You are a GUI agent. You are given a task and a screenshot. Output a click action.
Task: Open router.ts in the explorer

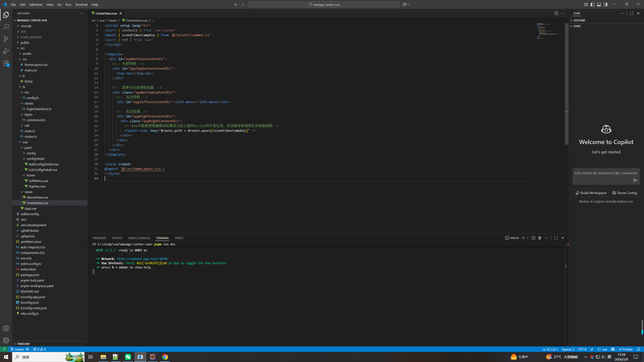(50, 137)
